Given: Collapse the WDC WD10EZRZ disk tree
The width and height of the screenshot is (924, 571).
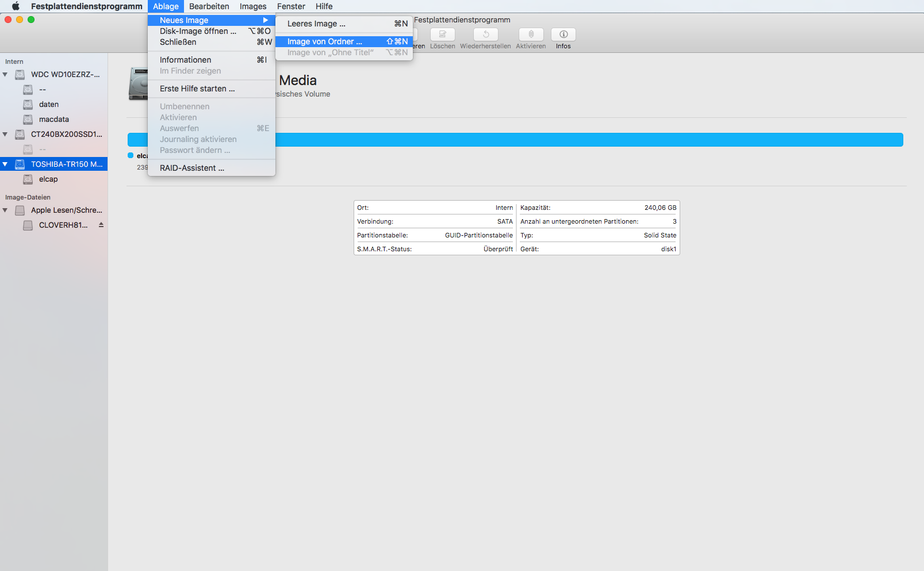Looking at the screenshot, I should [5, 74].
